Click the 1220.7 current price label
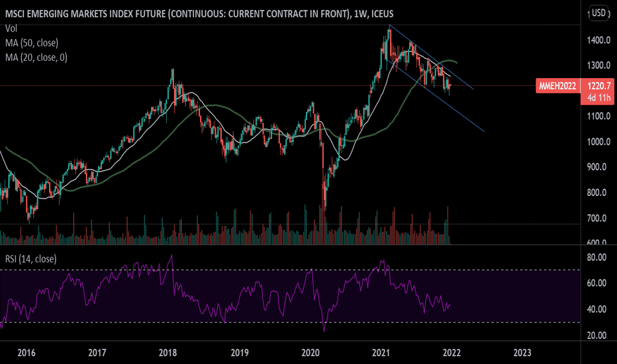The height and width of the screenshot is (364, 617). (599, 85)
